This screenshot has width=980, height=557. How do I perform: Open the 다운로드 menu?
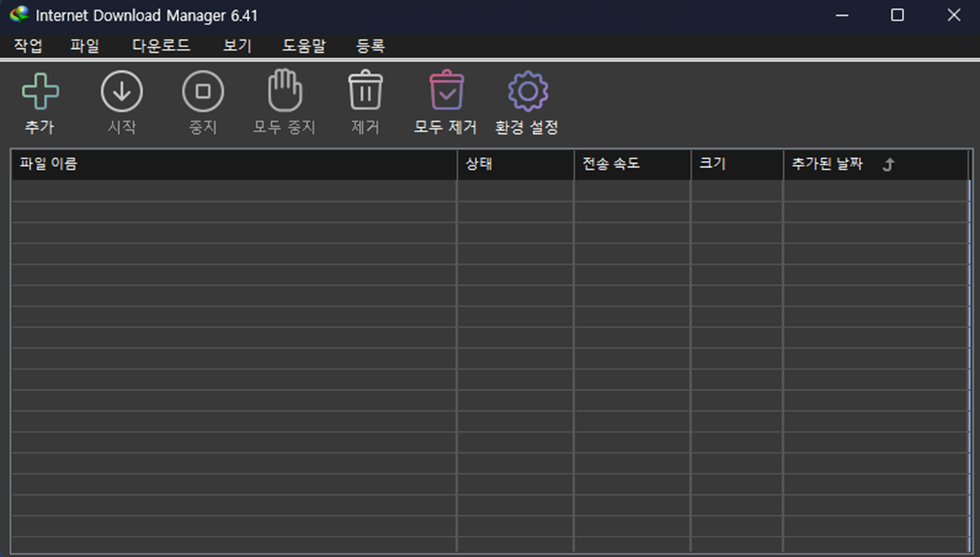[x=161, y=46]
